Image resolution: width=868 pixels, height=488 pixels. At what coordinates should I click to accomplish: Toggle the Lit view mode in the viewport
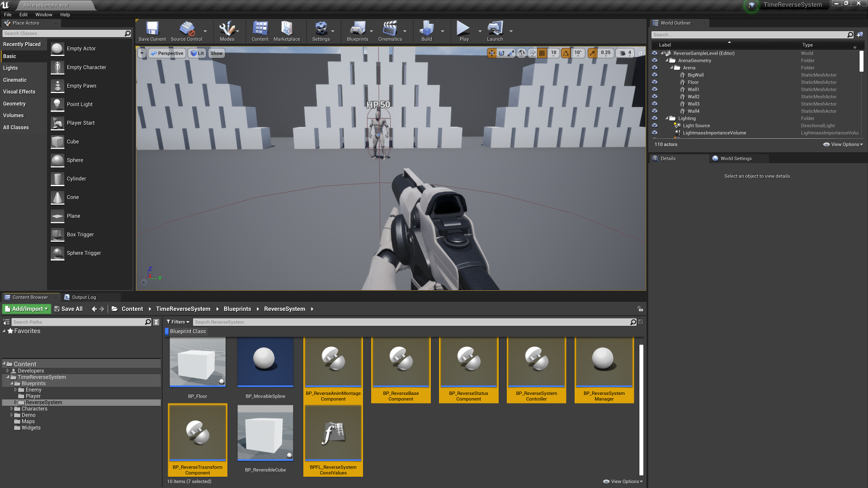click(197, 53)
